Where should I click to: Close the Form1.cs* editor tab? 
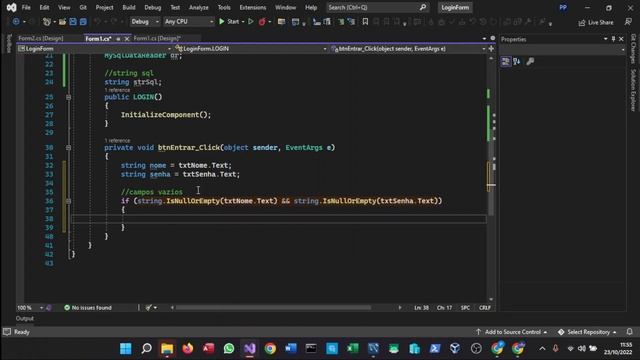[127, 39]
